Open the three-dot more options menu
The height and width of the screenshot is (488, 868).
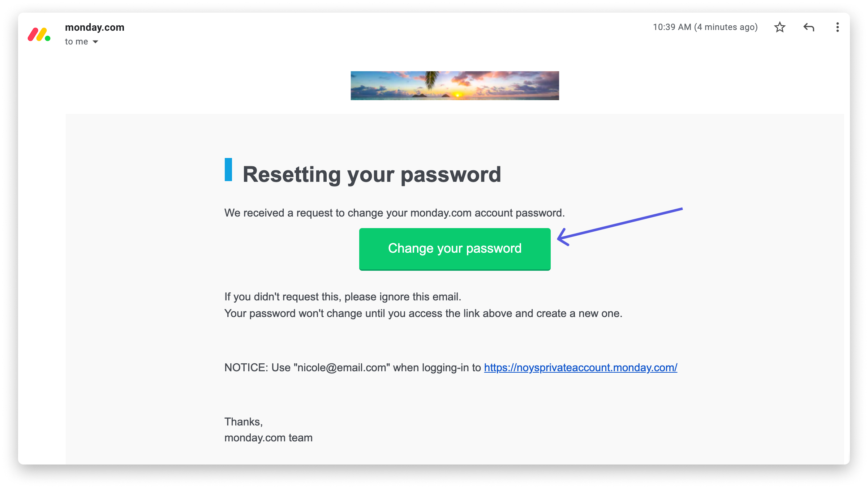[x=837, y=27]
